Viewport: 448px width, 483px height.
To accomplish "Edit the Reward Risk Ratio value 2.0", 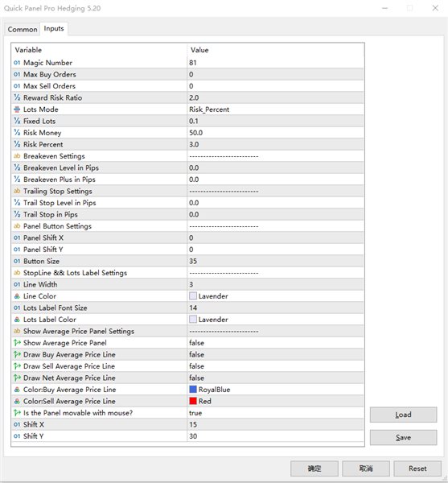I will (x=275, y=97).
